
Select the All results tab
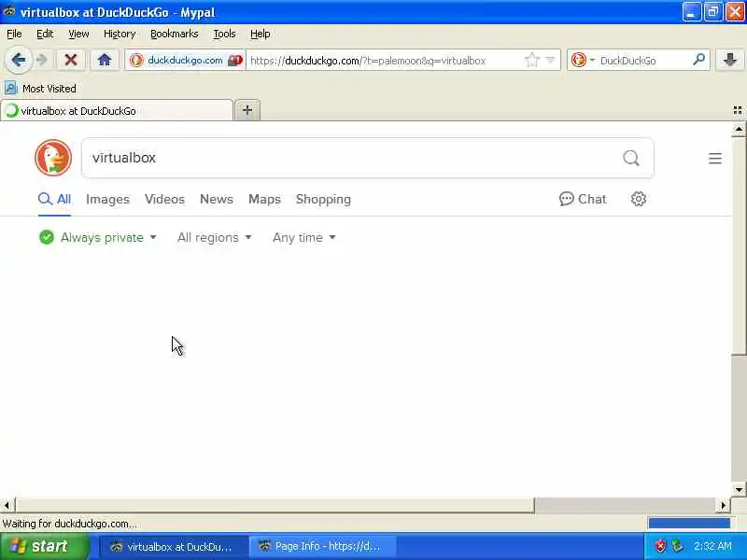click(x=54, y=199)
